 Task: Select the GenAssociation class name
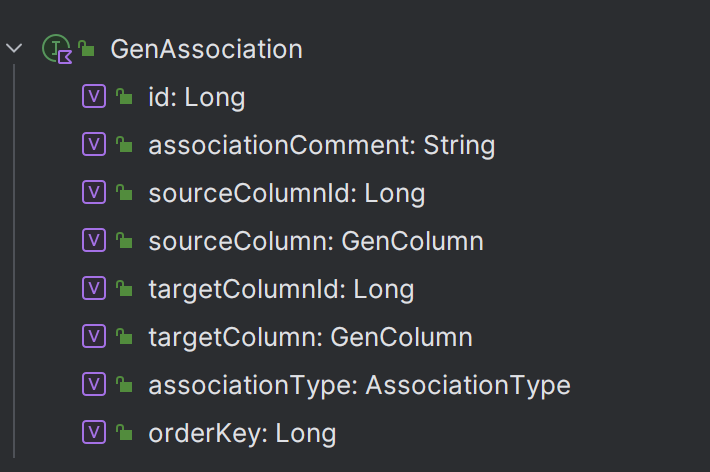tap(206, 49)
